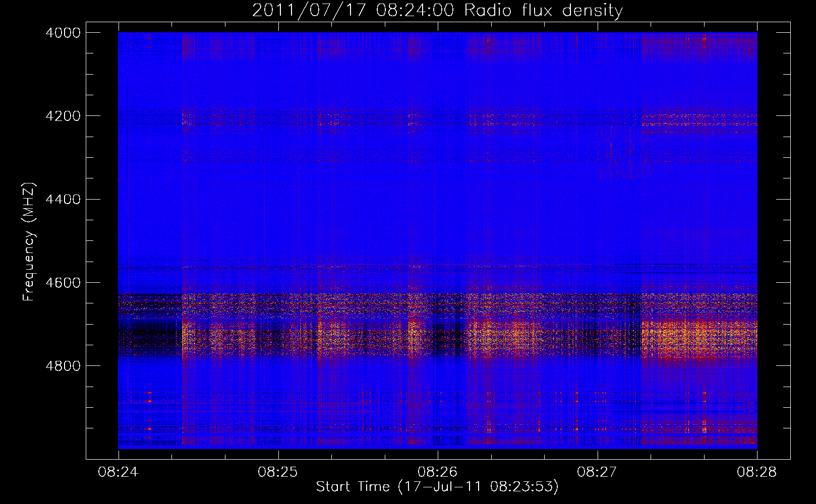Click the "Frequency (MHZ)" axis label
This screenshot has height=504, width=816.
click(x=29, y=242)
